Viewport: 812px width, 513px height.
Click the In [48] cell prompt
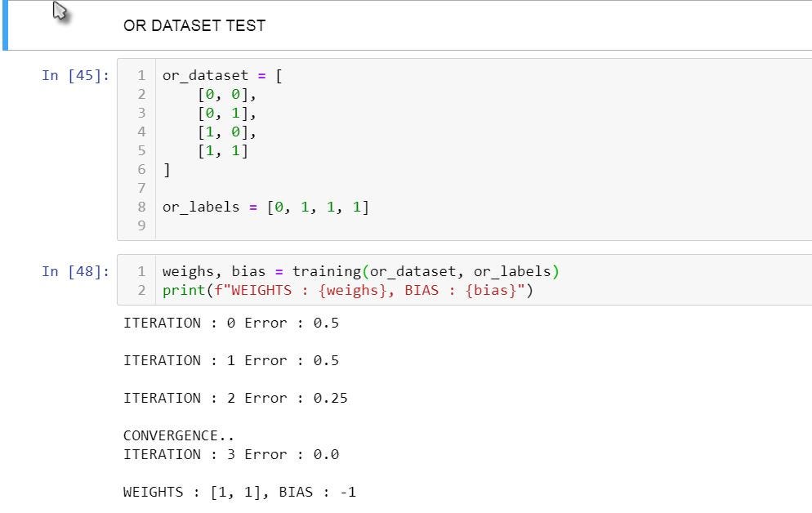(76, 271)
